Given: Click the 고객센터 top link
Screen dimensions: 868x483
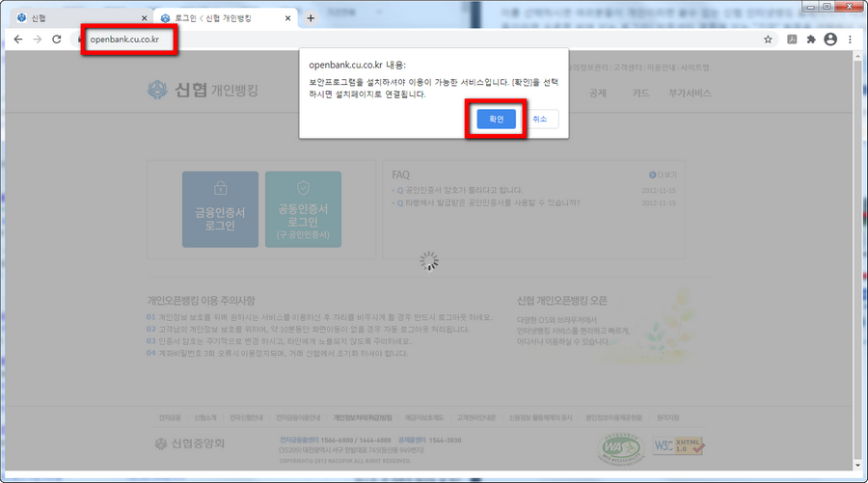Looking at the screenshot, I should [627, 67].
